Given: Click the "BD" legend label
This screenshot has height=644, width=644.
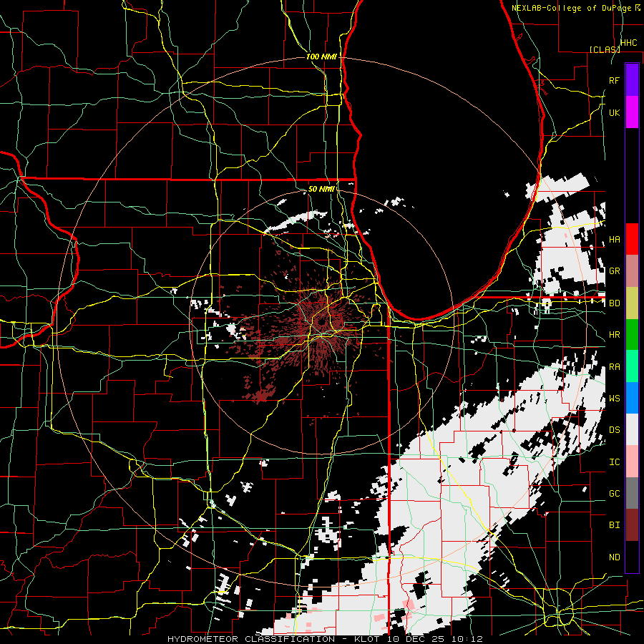Looking at the screenshot, I should coord(614,303).
